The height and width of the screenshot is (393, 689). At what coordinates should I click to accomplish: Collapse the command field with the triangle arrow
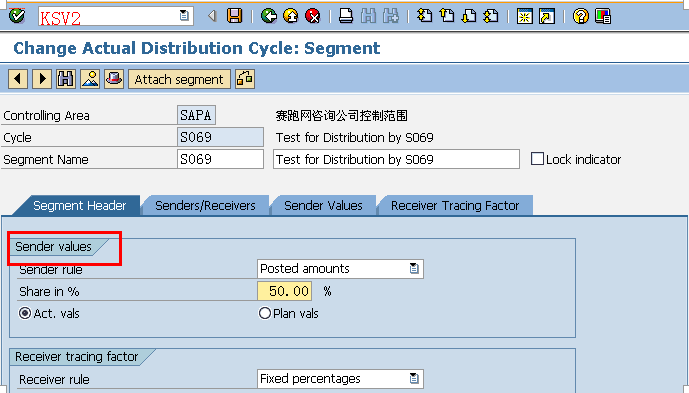213,16
